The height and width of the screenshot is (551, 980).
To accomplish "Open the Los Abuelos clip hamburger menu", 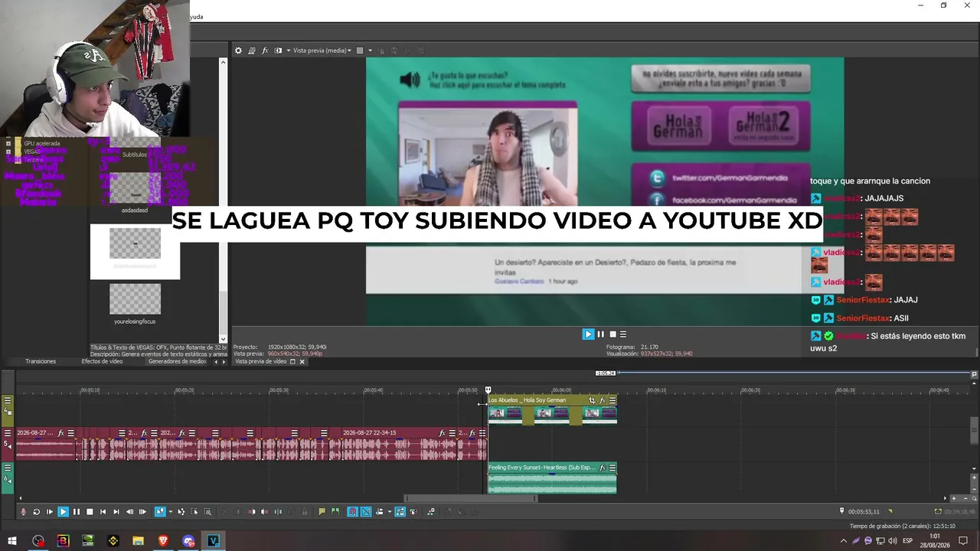I will [612, 400].
